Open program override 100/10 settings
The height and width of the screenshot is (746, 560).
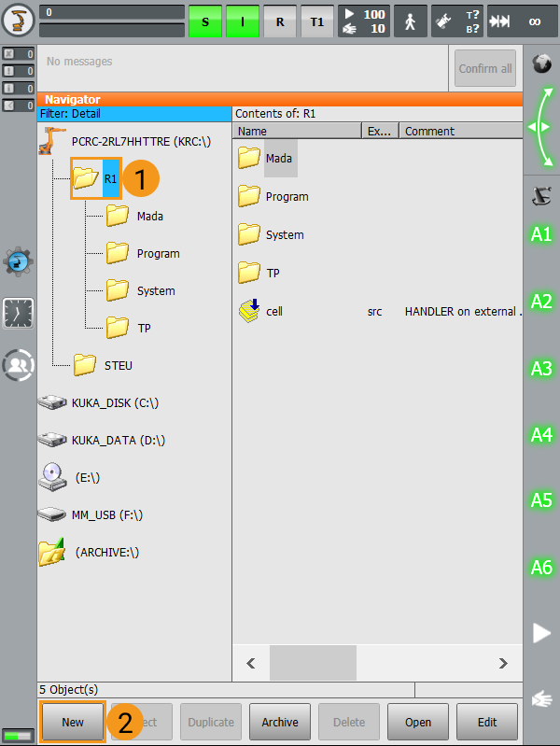[x=364, y=21]
